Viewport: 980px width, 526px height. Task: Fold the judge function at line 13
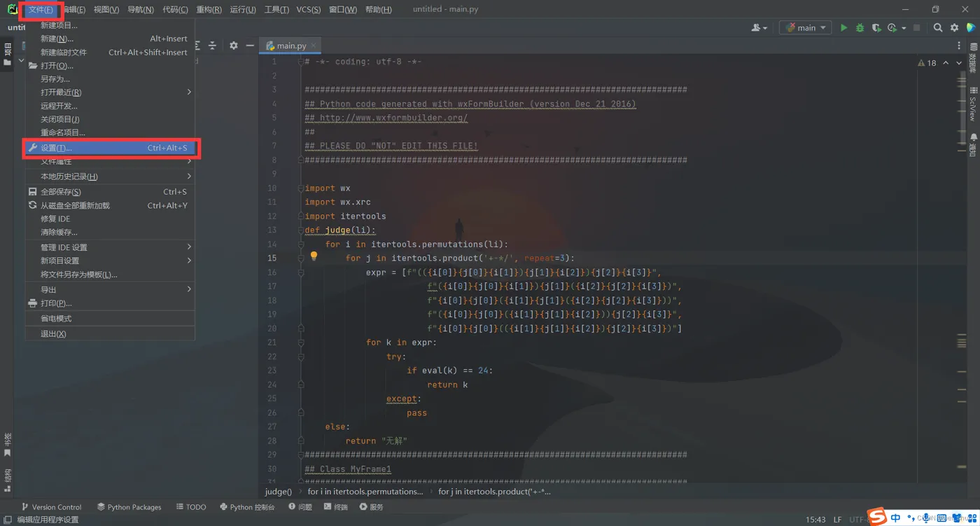(301, 230)
